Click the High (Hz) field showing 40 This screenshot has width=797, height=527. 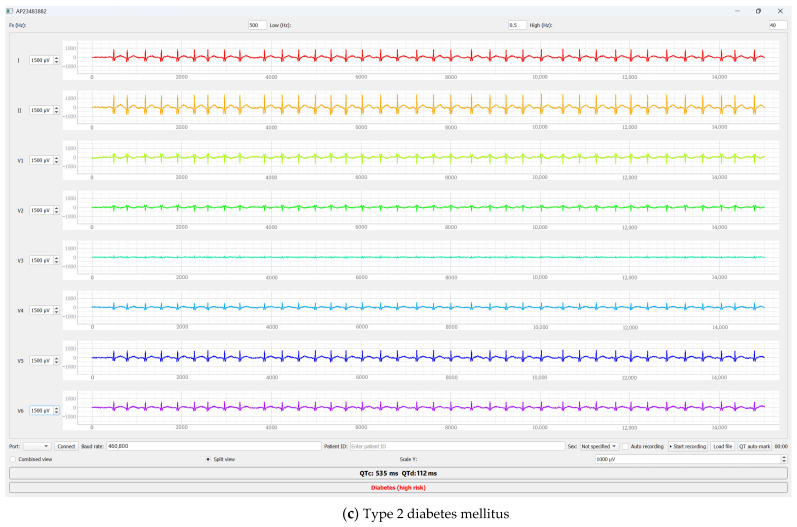click(778, 25)
